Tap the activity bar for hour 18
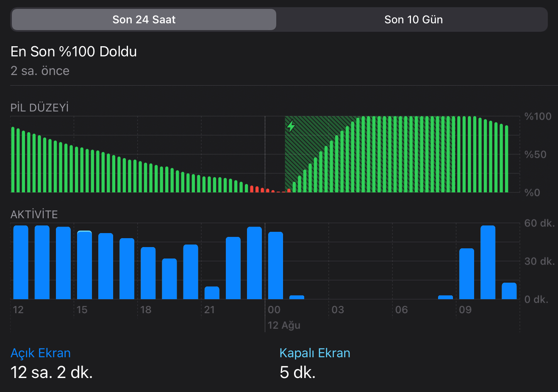 click(148, 273)
